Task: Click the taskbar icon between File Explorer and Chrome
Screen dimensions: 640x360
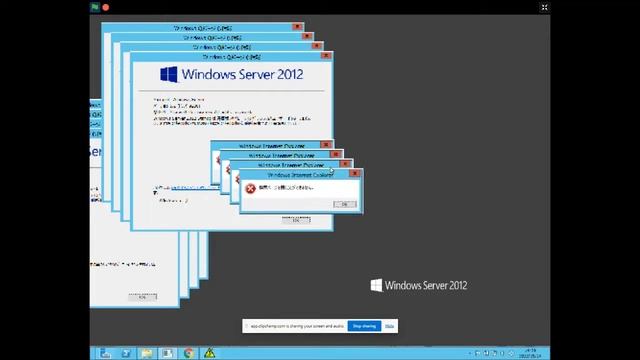Action: pos(168,353)
